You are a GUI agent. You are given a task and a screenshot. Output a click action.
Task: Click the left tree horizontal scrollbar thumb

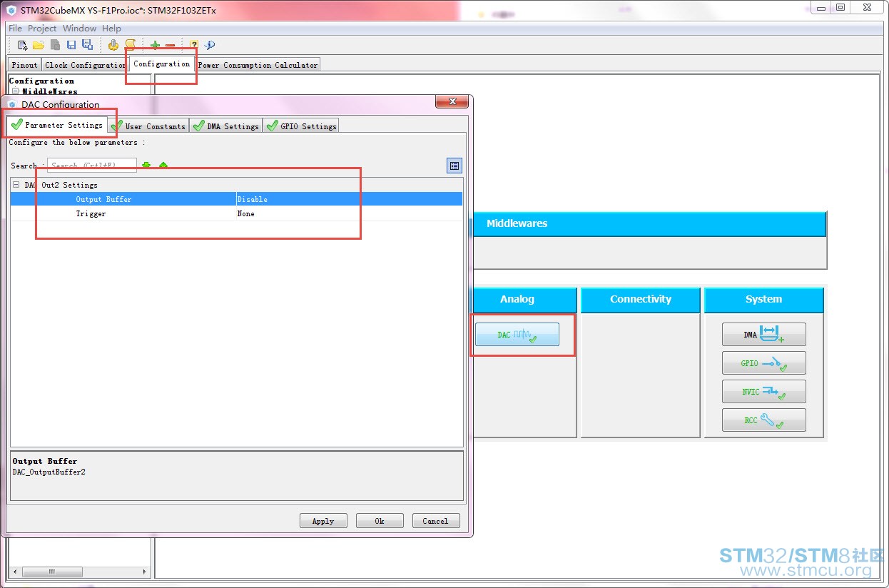point(51,572)
